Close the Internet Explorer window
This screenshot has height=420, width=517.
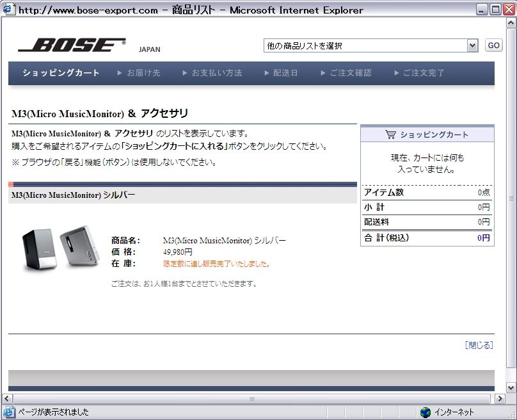point(509,9)
